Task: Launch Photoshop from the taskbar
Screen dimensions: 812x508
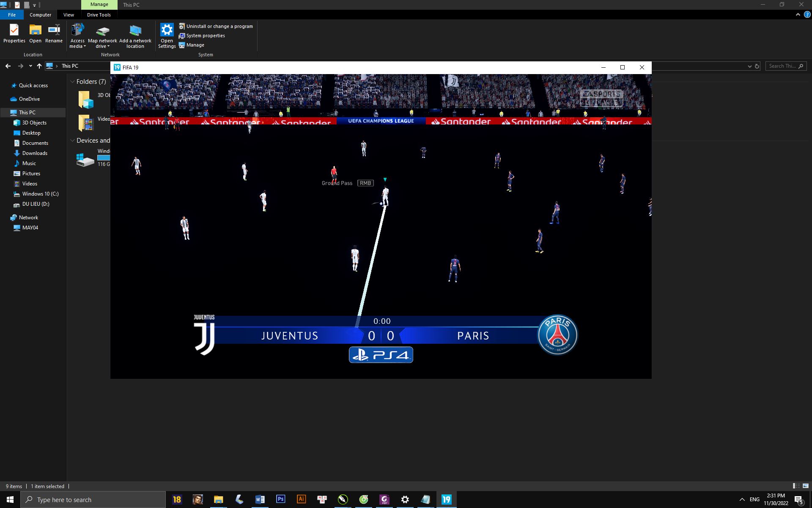Action: (x=281, y=500)
